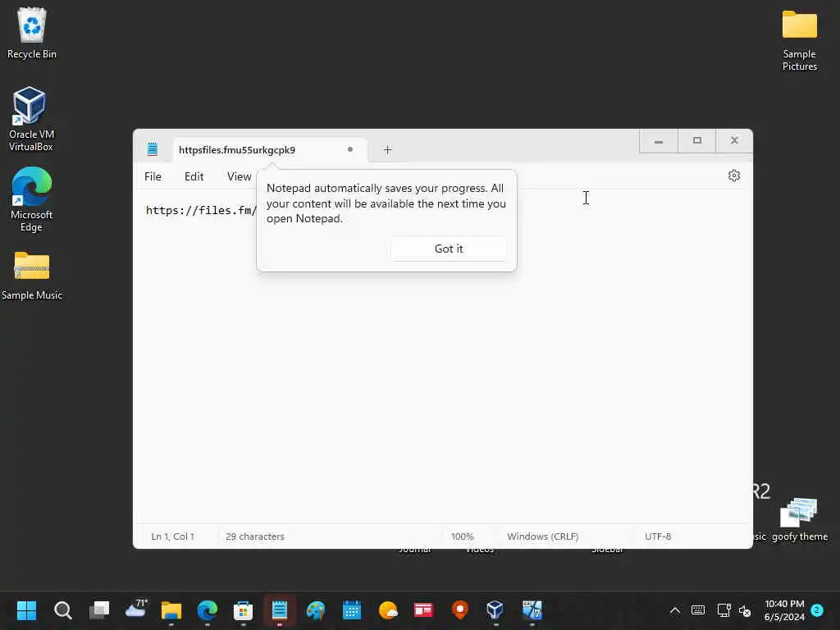Click the Notepad taskbar icon

[x=280, y=609]
